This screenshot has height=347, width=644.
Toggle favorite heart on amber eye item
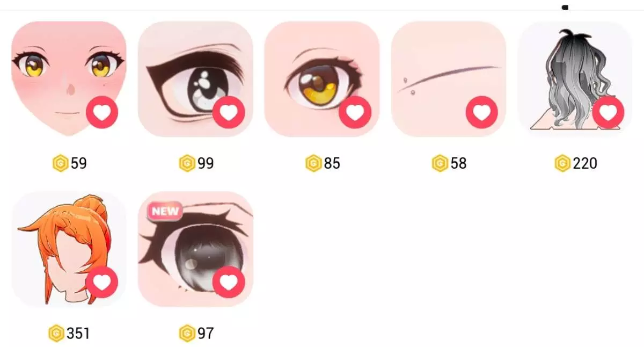[355, 112]
